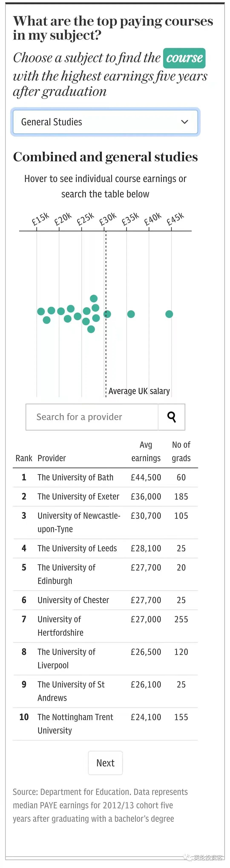
Task: Click the Search for a provider field
Action: (92, 417)
